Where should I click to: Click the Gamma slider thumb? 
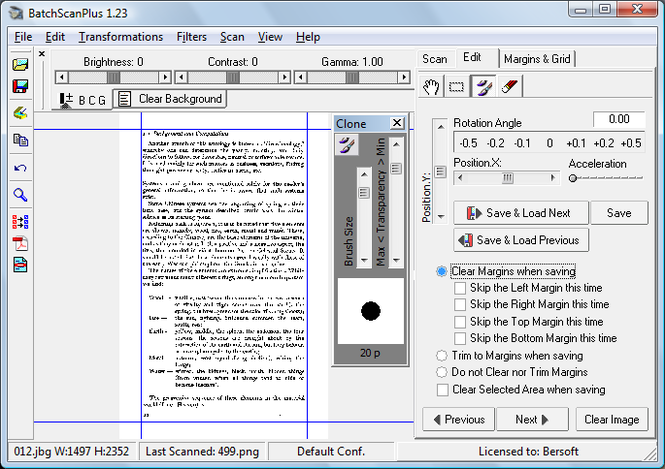[352, 77]
